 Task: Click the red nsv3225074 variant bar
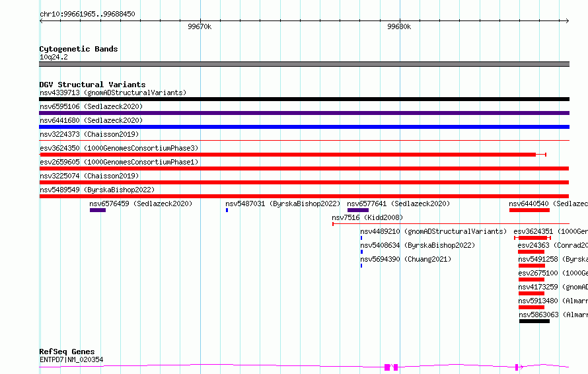304,182
